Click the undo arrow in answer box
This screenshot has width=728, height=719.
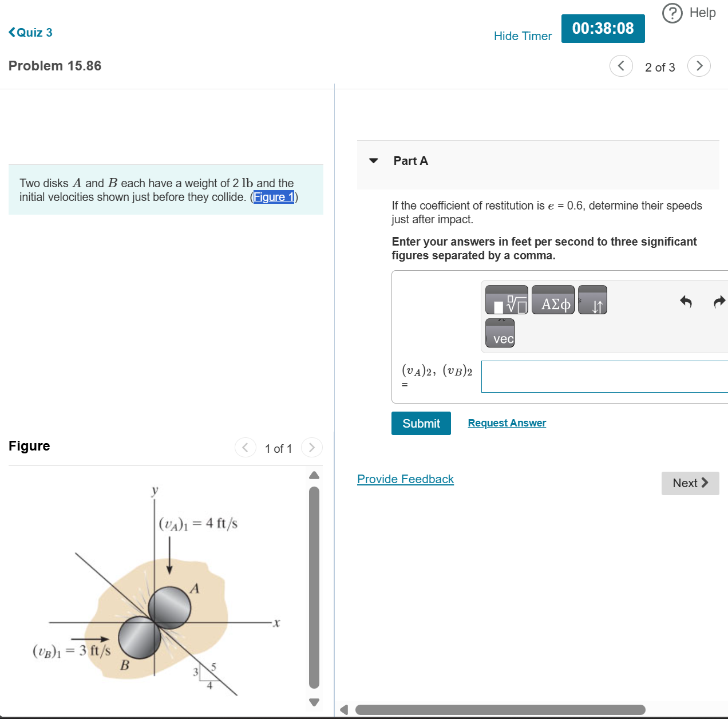686,302
